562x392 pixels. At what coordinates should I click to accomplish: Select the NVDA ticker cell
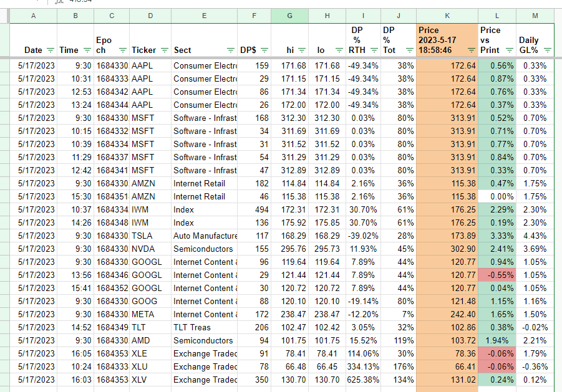point(150,249)
